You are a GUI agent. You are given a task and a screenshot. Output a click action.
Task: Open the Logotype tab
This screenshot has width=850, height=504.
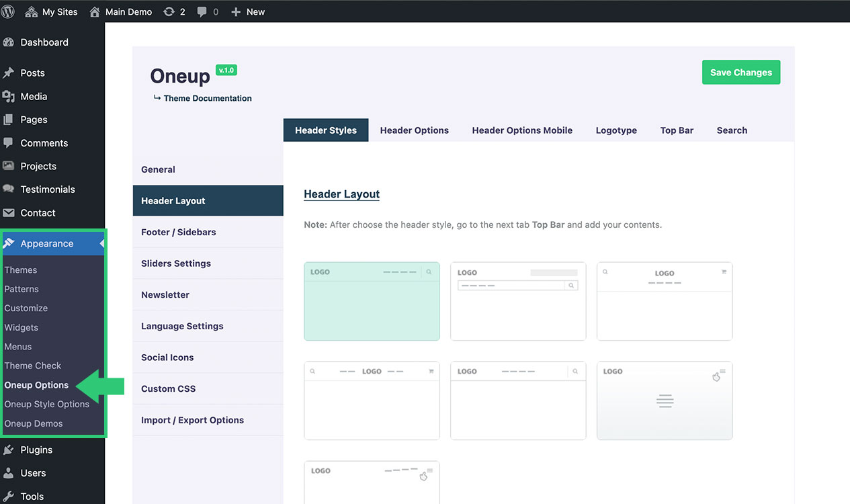(x=616, y=130)
